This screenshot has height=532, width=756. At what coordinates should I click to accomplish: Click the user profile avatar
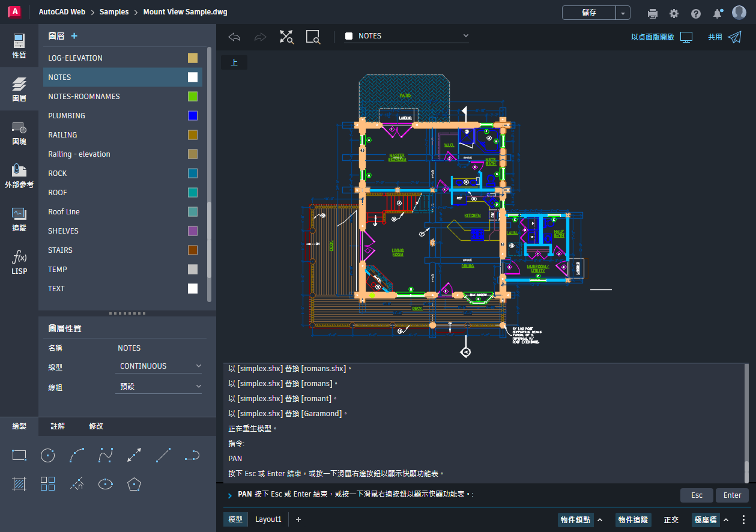pyautogui.click(x=739, y=13)
